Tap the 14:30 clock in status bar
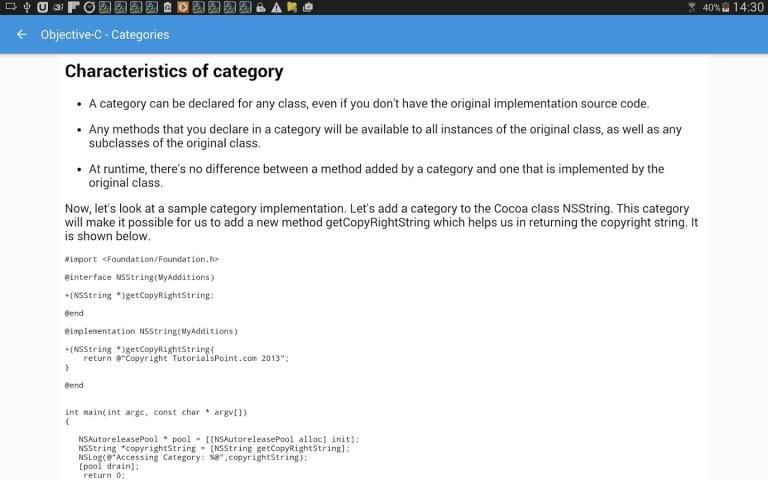This screenshot has width=768, height=480. pos(747,7)
